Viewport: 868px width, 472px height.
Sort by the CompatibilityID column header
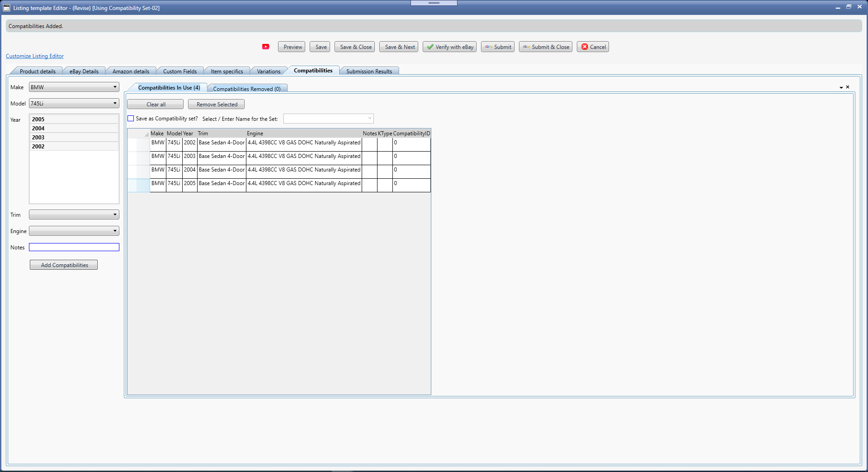[x=411, y=133]
